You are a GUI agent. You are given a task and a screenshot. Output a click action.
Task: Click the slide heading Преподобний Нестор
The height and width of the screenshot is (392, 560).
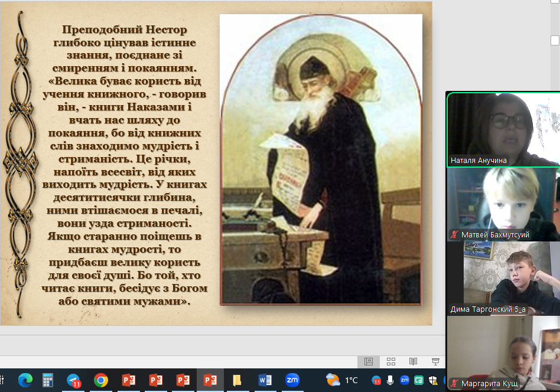125,30
